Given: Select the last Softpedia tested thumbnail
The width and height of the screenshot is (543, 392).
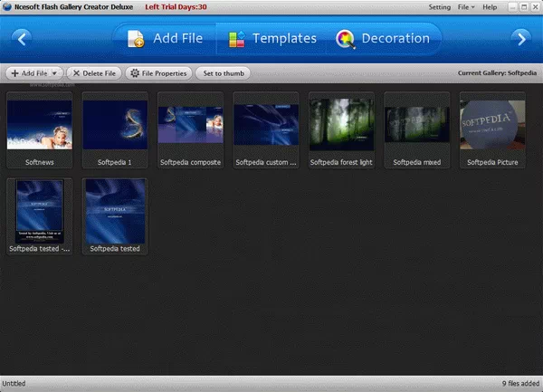Looking at the screenshot, I should [115, 211].
